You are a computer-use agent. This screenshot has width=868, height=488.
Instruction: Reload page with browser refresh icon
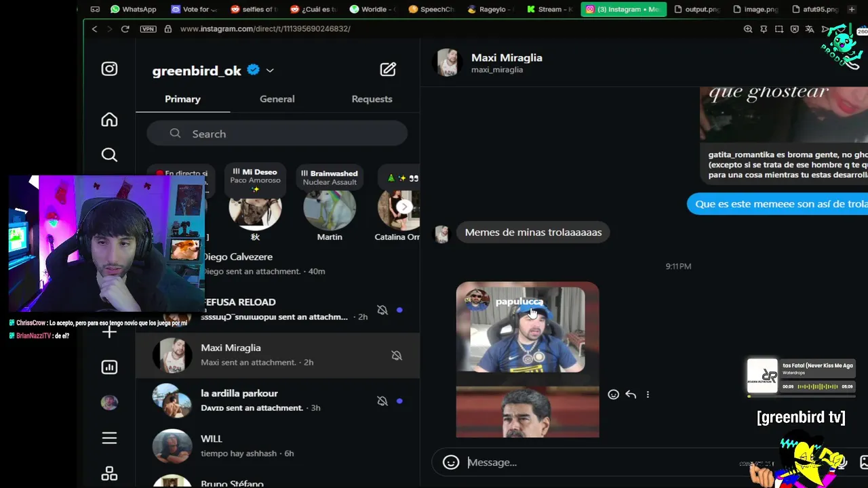[125, 29]
